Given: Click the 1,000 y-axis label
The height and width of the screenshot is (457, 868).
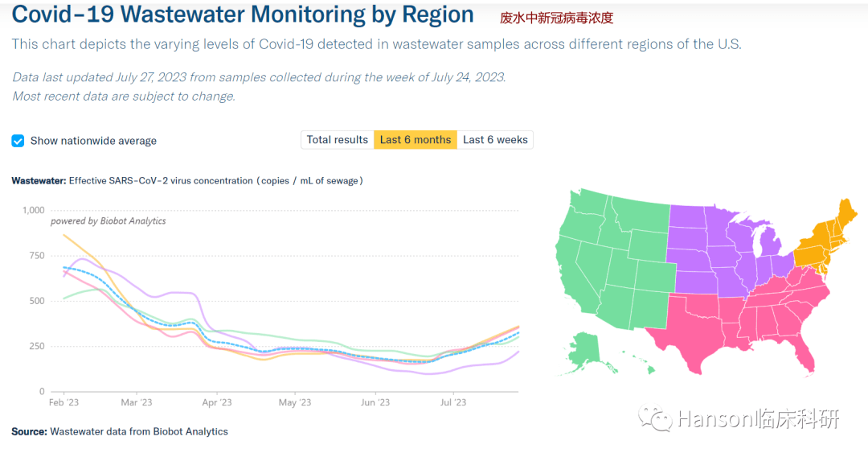Looking at the screenshot, I should [x=33, y=211].
